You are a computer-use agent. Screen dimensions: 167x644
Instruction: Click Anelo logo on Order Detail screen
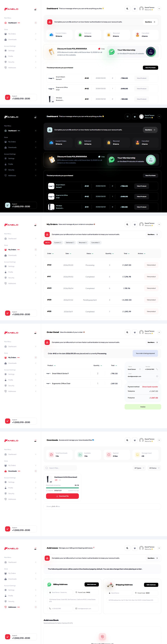tap(11, 333)
